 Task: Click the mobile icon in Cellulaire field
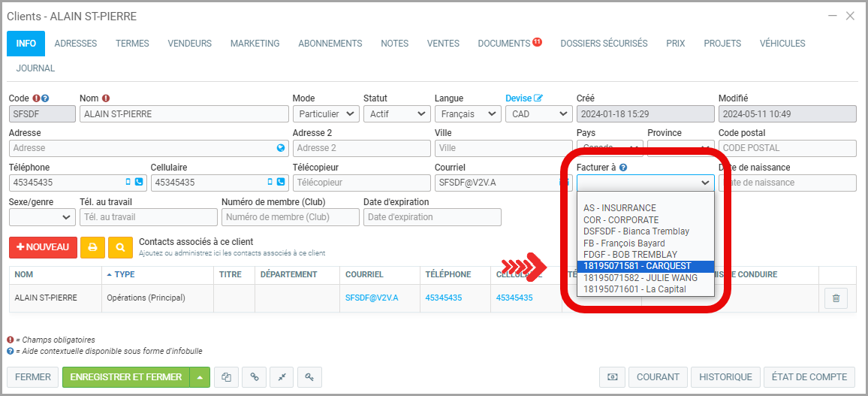tap(270, 183)
